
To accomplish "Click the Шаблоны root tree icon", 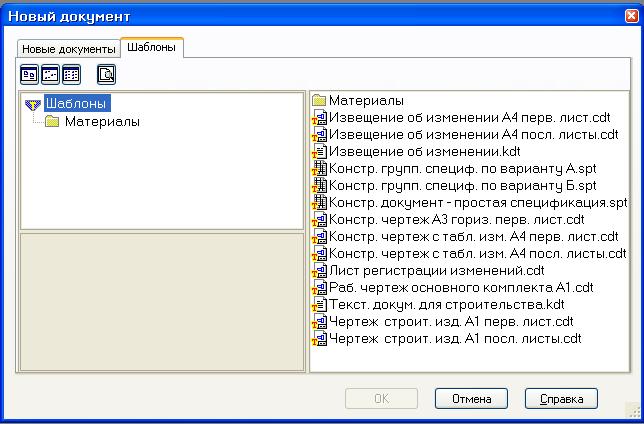I will tap(33, 104).
